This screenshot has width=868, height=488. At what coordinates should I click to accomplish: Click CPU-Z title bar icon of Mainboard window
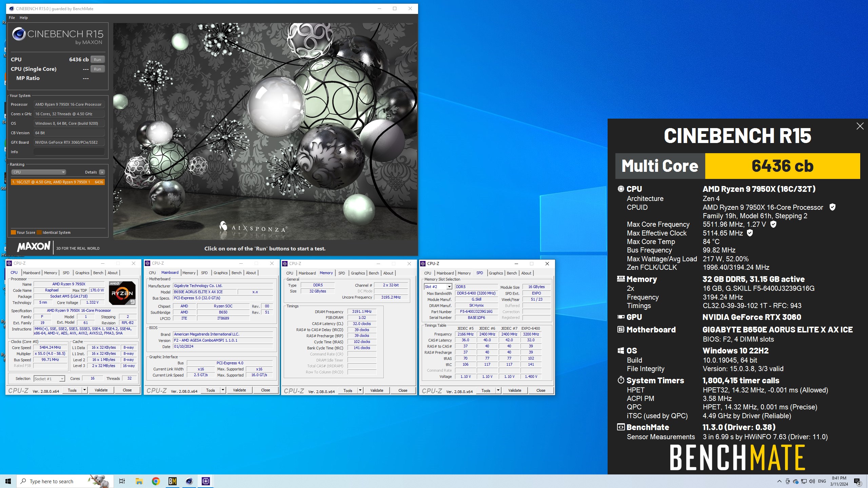147,263
